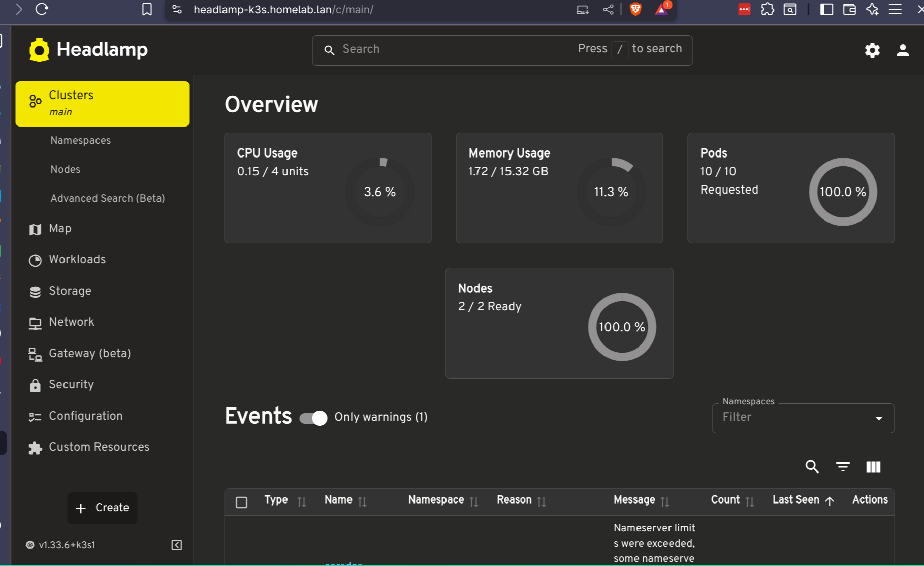This screenshot has width=924, height=566.
Task: Collapse the sidebar with bottom arrow icon
Action: coord(177,545)
